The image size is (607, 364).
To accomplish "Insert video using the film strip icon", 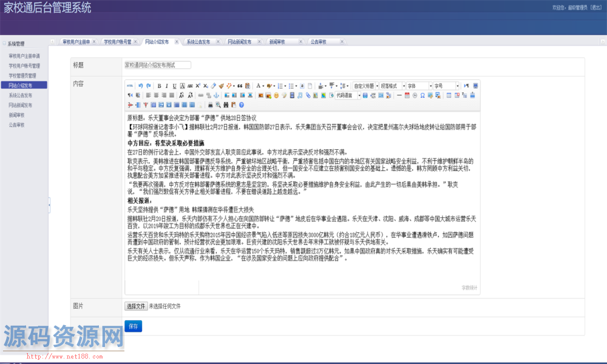I will pos(293,95).
